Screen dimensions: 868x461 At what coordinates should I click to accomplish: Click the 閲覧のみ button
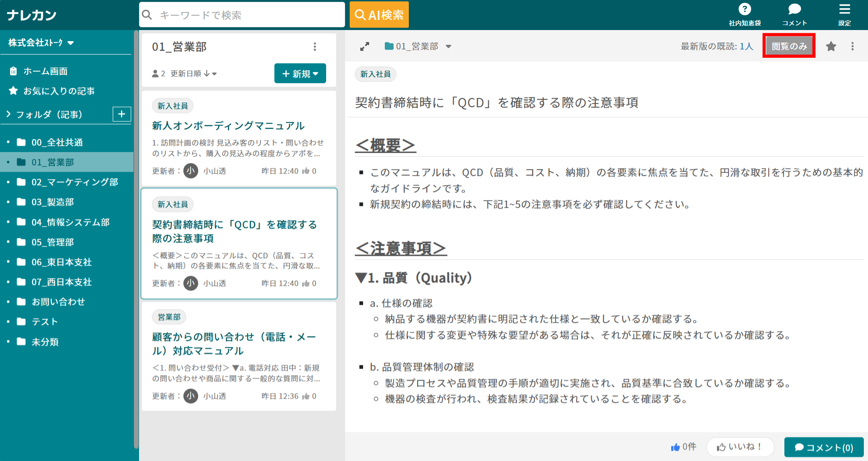(x=789, y=46)
